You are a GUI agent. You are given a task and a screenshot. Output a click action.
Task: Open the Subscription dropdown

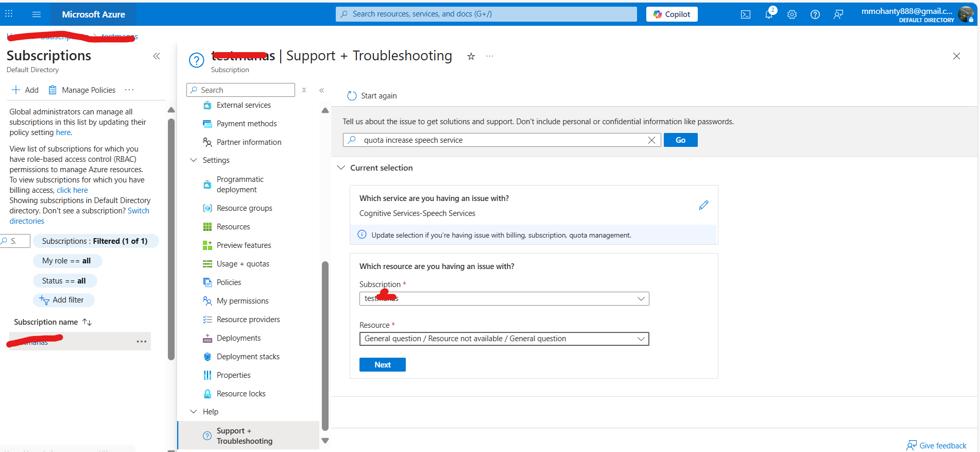tap(504, 299)
